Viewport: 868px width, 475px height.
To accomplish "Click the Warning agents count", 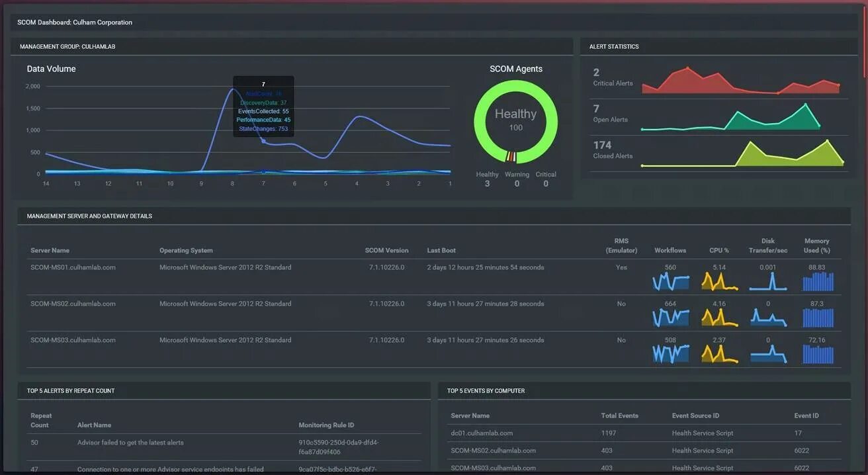I will [517, 183].
